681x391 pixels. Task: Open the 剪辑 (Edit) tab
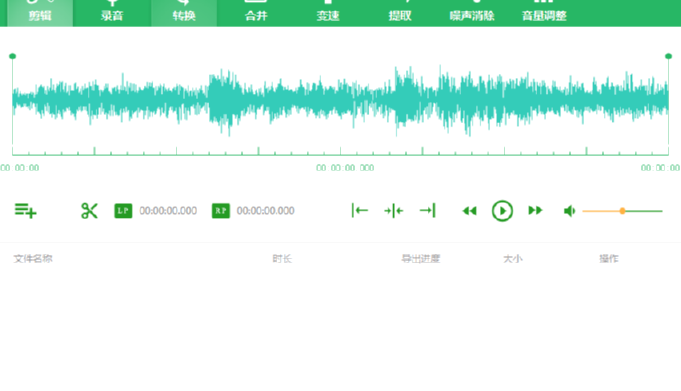(40, 13)
